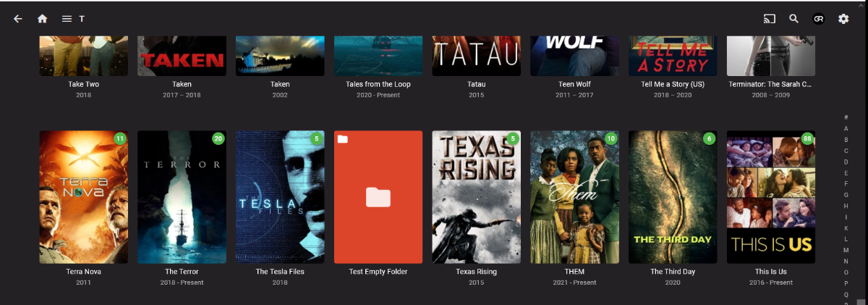Open the Teen Wolf poster

[x=574, y=56]
